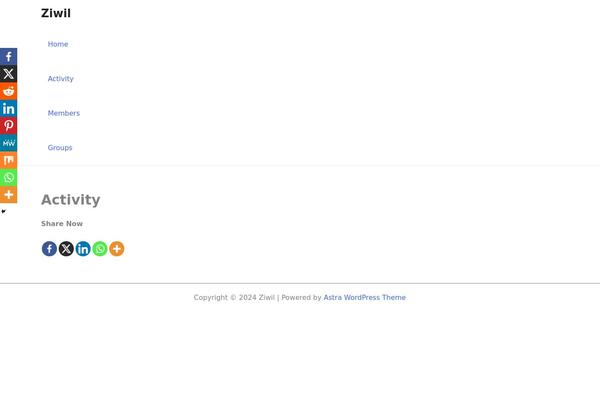Share via the MeWe sidebar icon

tap(8, 143)
